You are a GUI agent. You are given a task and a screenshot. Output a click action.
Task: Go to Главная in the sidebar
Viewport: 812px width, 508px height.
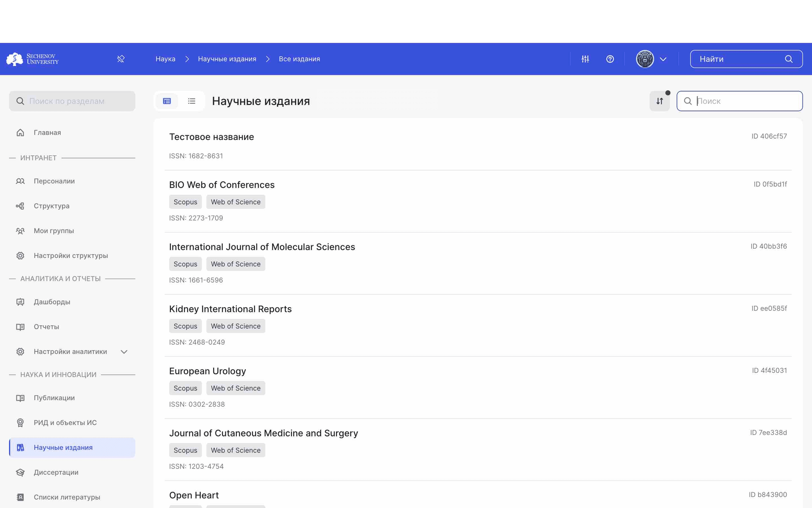coord(72,133)
